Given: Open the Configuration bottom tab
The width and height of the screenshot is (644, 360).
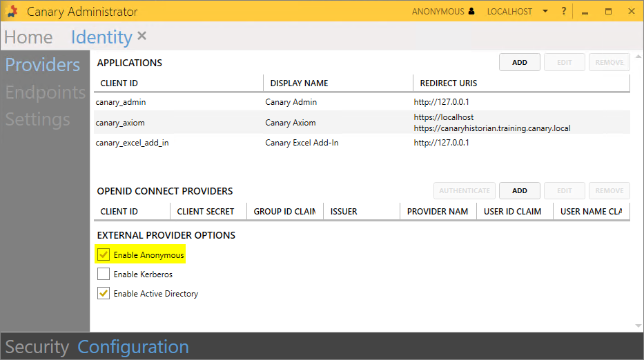Looking at the screenshot, I should [133, 347].
